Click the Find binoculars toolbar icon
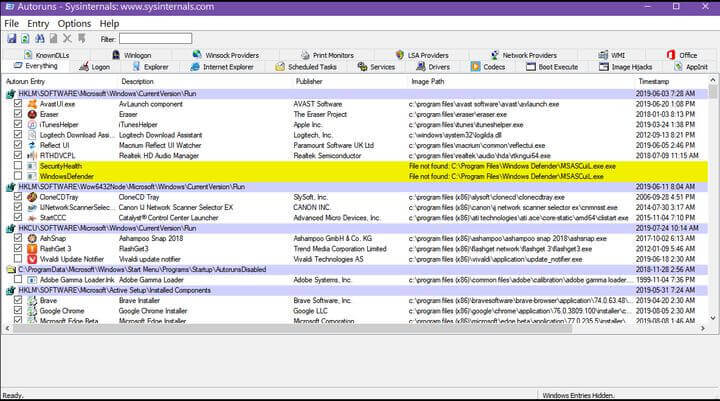 40,39
